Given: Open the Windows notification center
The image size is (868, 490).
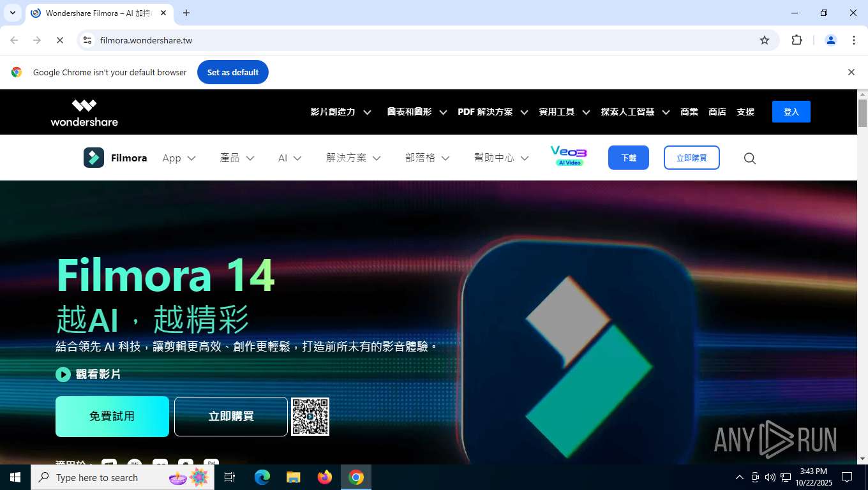Looking at the screenshot, I should pyautogui.click(x=847, y=477).
